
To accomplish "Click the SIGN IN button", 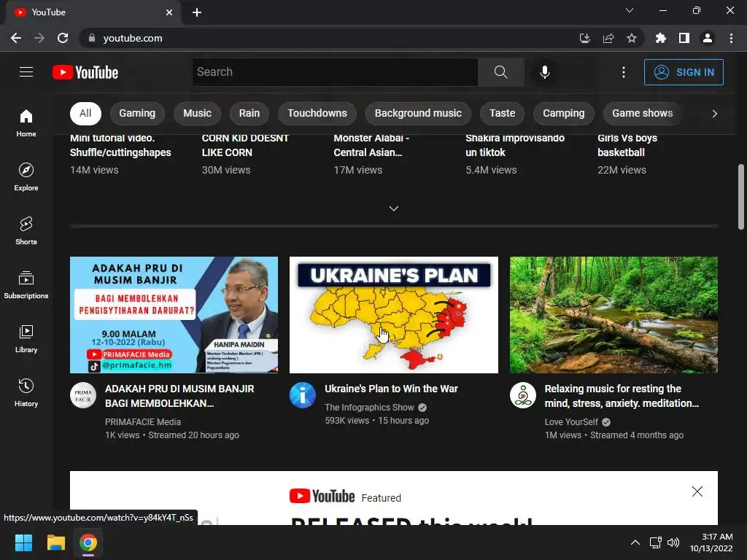I will pyautogui.click(x=684, y=72).
